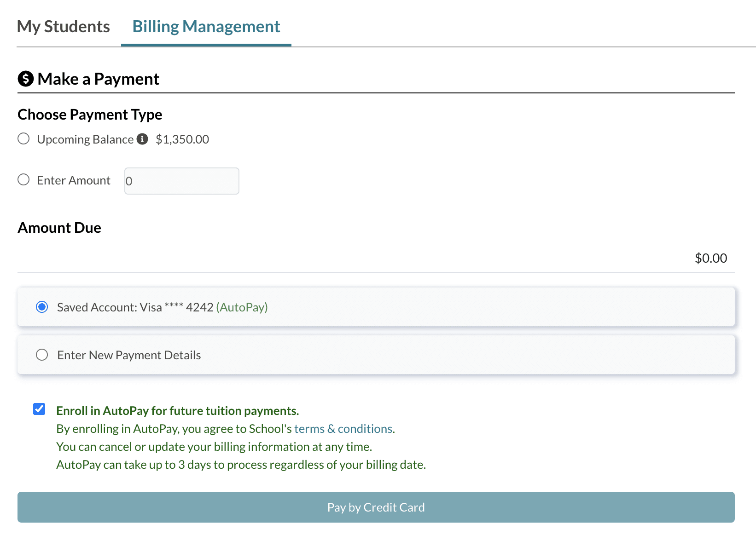Switch to the Billing Management tab
756x541 pixels.
(206, 26)
